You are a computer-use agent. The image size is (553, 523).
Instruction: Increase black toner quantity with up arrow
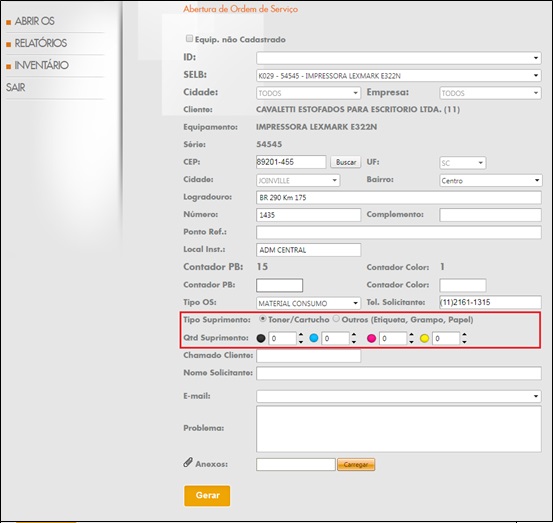click(x=300, y=335)
